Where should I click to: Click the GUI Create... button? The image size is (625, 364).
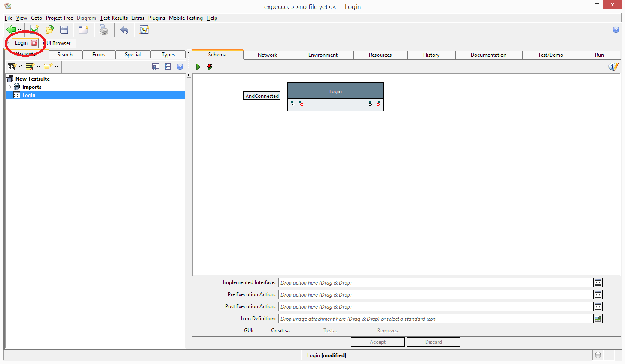click(x=280, y=331)
